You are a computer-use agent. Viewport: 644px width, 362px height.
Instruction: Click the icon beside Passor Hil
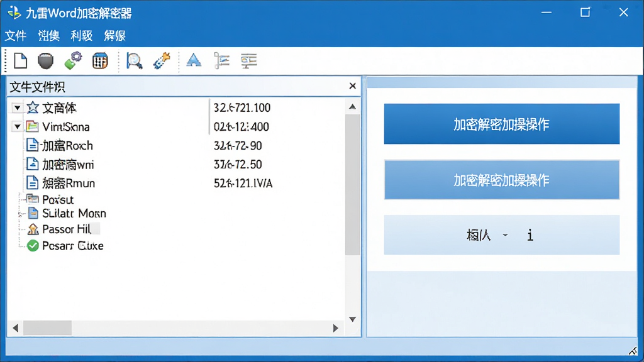(33, 229)
